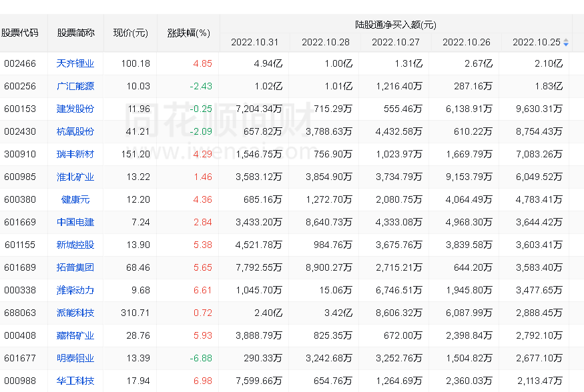Open stock link 拓普集团
Viewport: 584px width, 392px height.
pos(75,268)
